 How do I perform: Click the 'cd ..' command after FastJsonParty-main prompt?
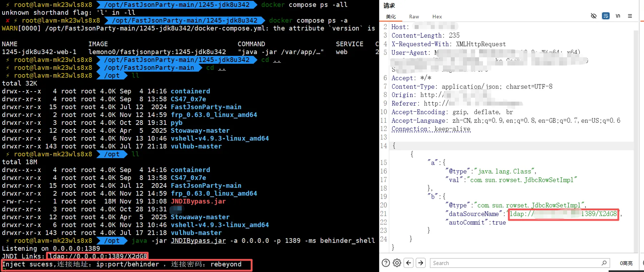(216, 68)
